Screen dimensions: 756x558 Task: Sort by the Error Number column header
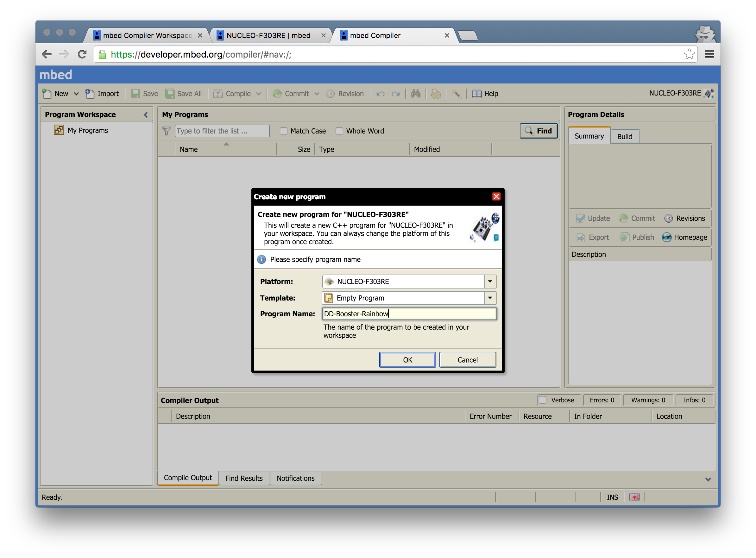[492, 417]
